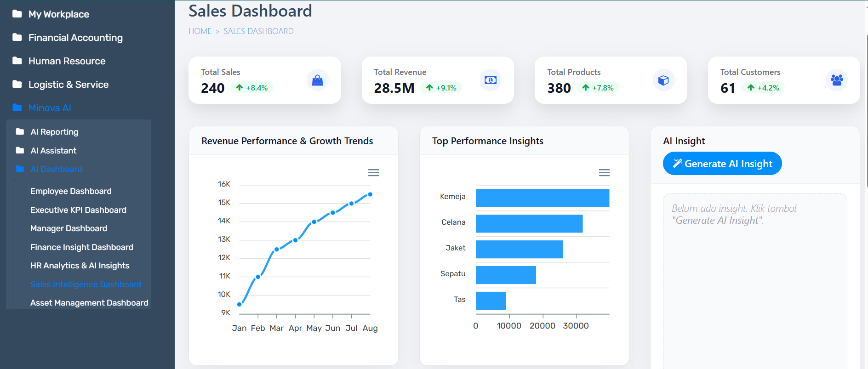Follow the HOME breadcrumb link
The height and width of the screenshot is (369, 868).
pyautogui.click(x=200, y=31)
